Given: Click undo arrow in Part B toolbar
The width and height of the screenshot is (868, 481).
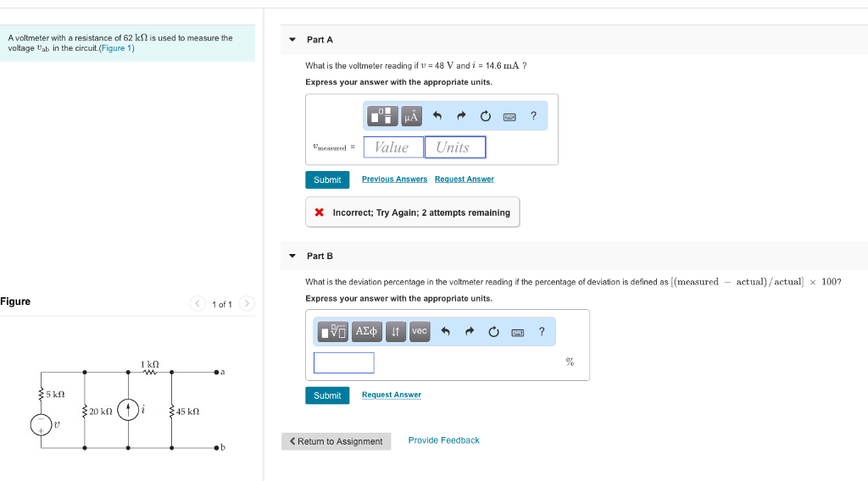Looking at the screenshot, I should pyautogui.click(x=446, y=332).
